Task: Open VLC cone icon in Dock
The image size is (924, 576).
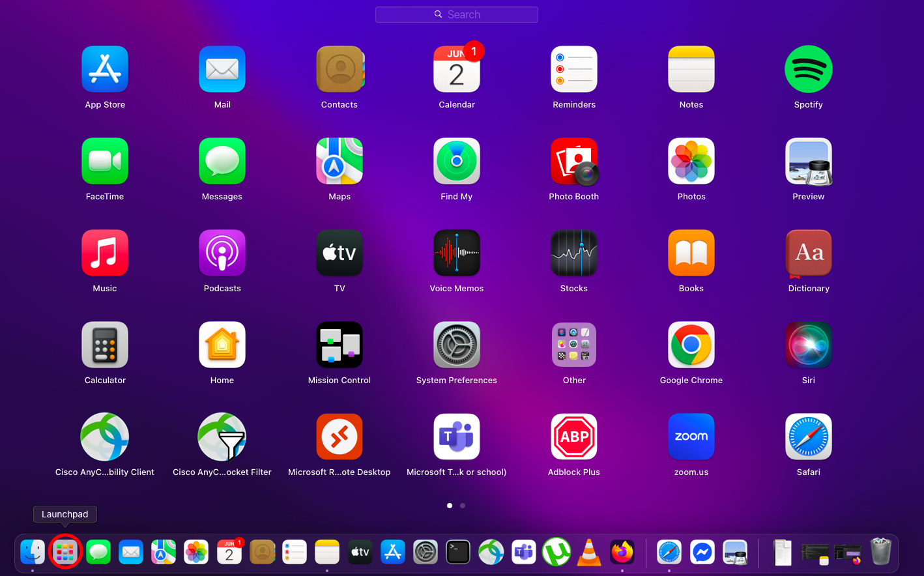Action: 589,553
